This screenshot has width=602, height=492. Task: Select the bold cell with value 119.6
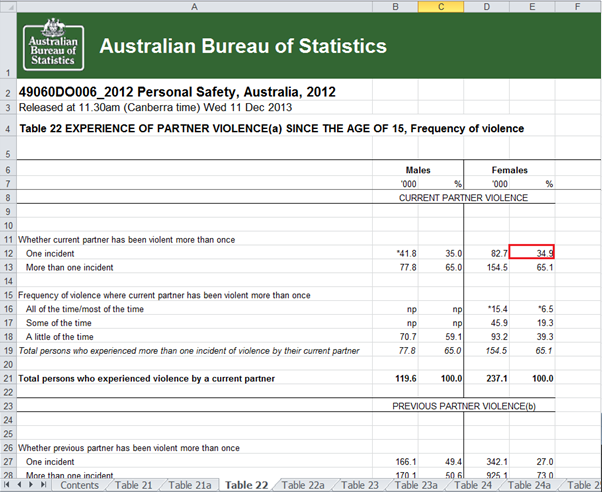(x=395, y=378)
